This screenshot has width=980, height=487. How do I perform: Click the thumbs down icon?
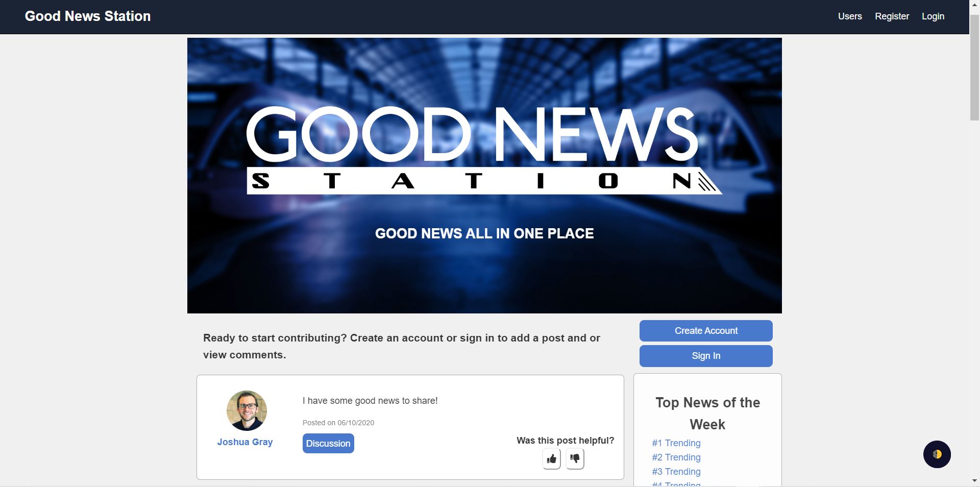click(575, 458)
